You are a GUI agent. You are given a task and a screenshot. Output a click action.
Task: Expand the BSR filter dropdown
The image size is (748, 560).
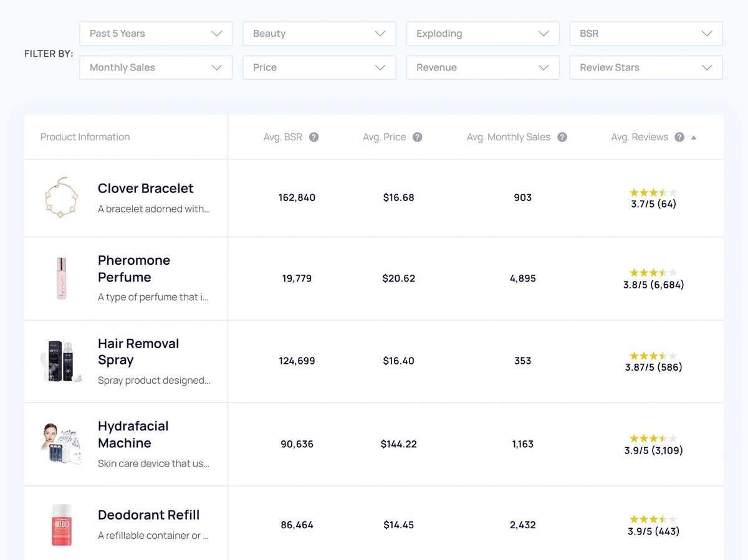(646, 34)
